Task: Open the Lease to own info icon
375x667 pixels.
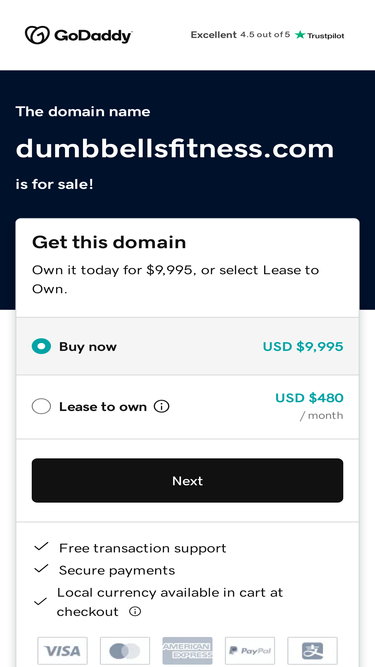Action: (162, 407)
